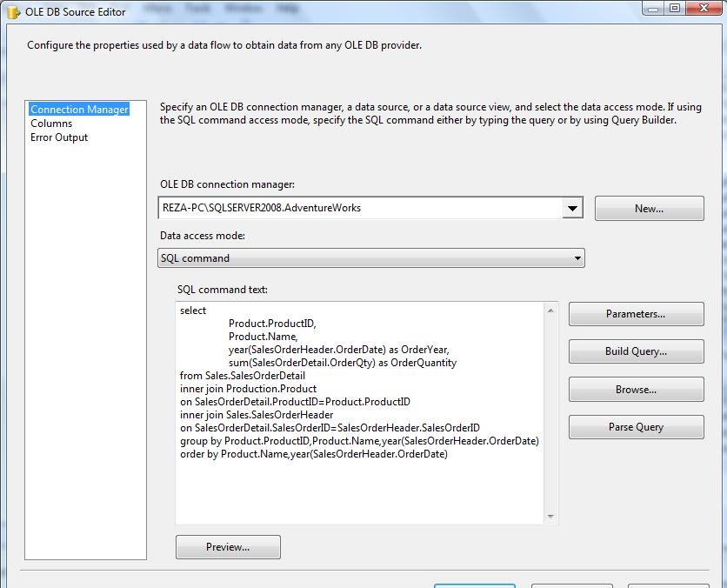
Task: Select the Connection Manager page
Action: click(x=79, y=110)
